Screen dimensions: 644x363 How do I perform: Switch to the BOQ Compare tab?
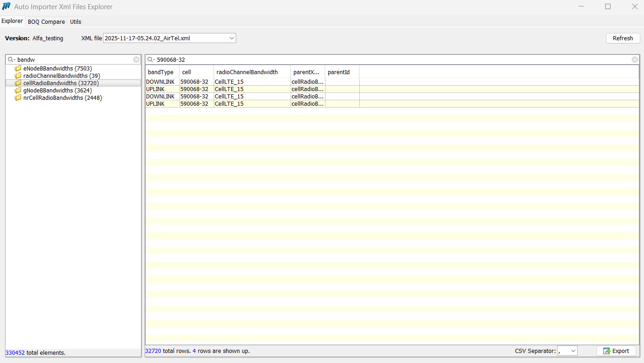(46, 22)
